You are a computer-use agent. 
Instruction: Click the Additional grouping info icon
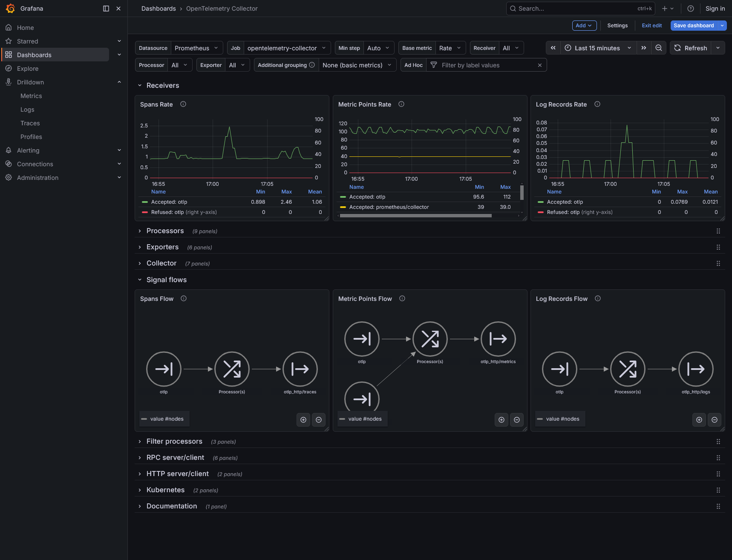312,65
